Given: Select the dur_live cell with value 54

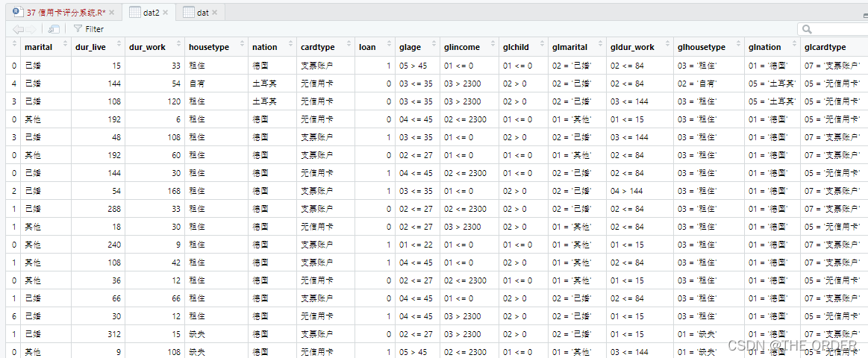Looking at the screenshot, I should [98, 190].
